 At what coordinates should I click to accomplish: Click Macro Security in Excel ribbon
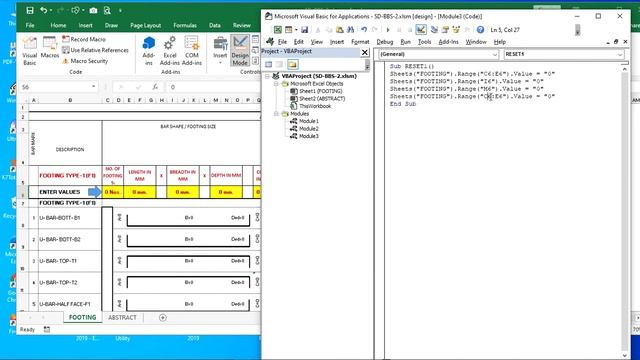click(x=85, y=61)
